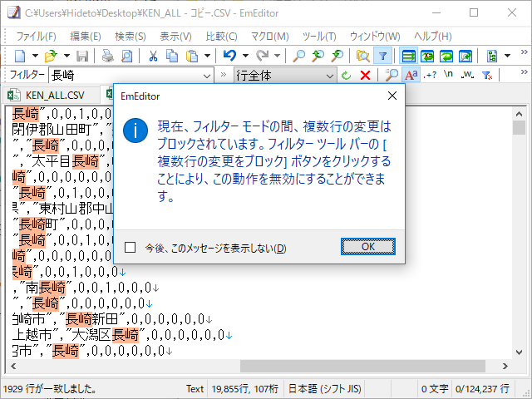Open the filter text history dropdown

[x=207, y=76]
